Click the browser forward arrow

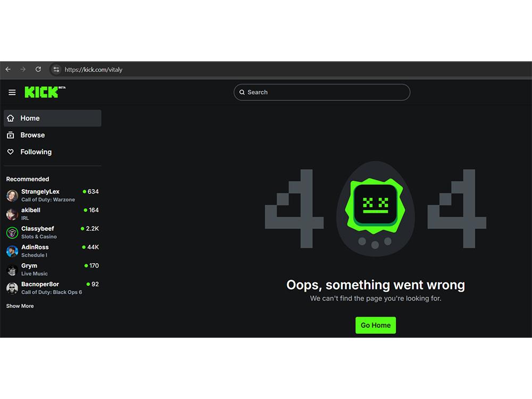click(23, 69)
